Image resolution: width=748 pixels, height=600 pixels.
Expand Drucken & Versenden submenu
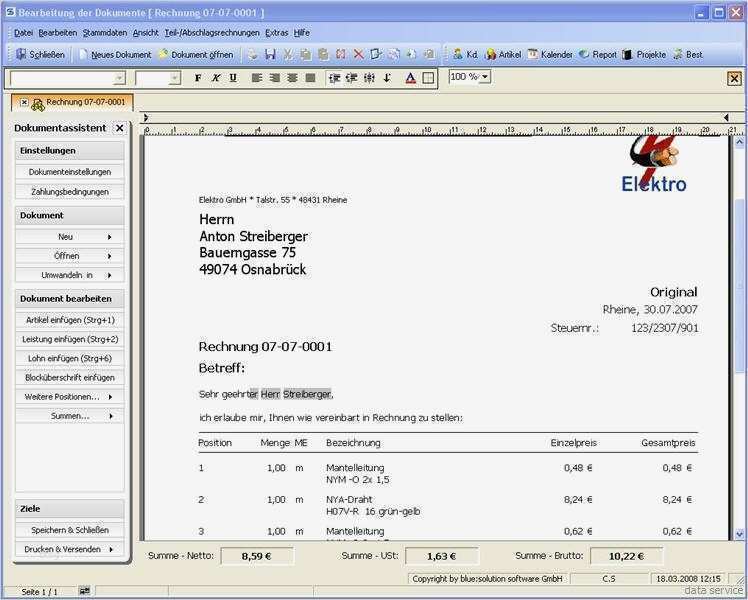[x=70, y=549]
